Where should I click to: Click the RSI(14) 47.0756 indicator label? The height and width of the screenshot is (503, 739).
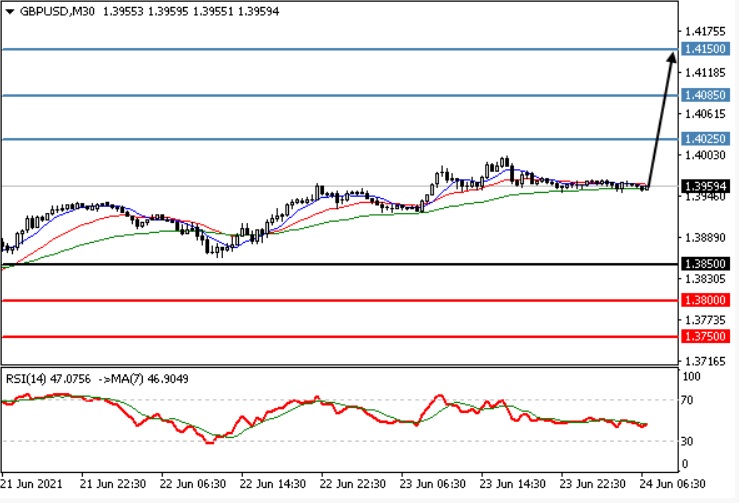[48, 379]
